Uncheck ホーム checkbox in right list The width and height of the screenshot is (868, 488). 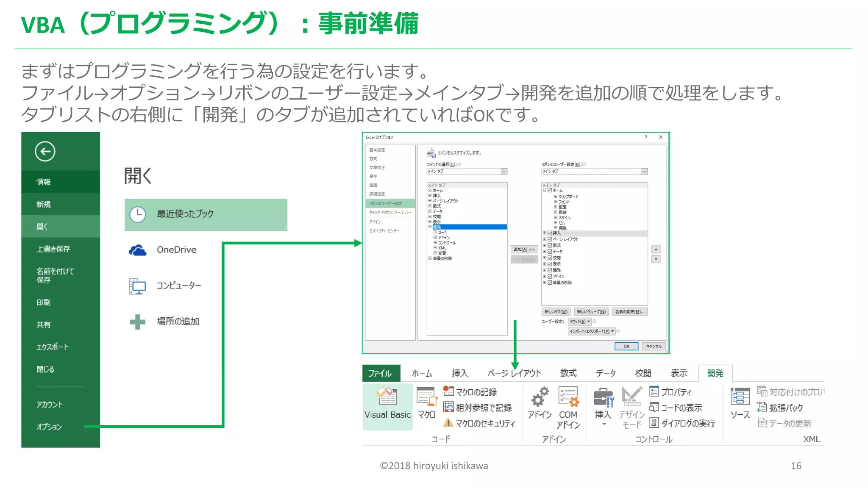tap(550, 191)
